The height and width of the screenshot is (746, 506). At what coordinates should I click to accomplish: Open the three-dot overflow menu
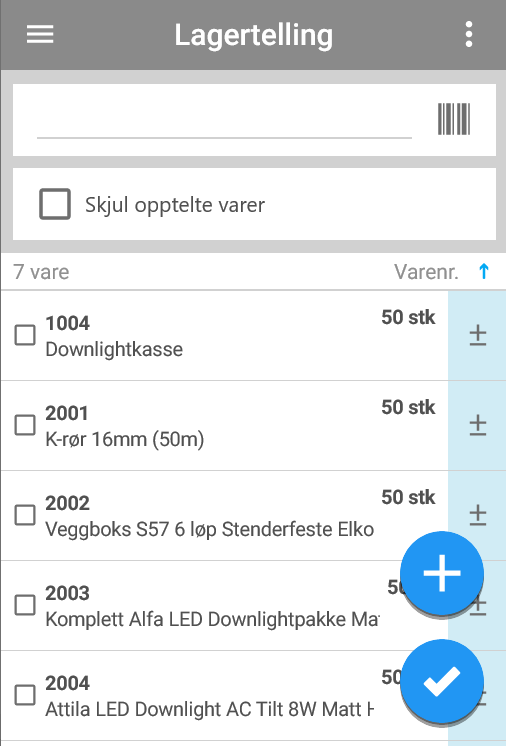(469, 34)
